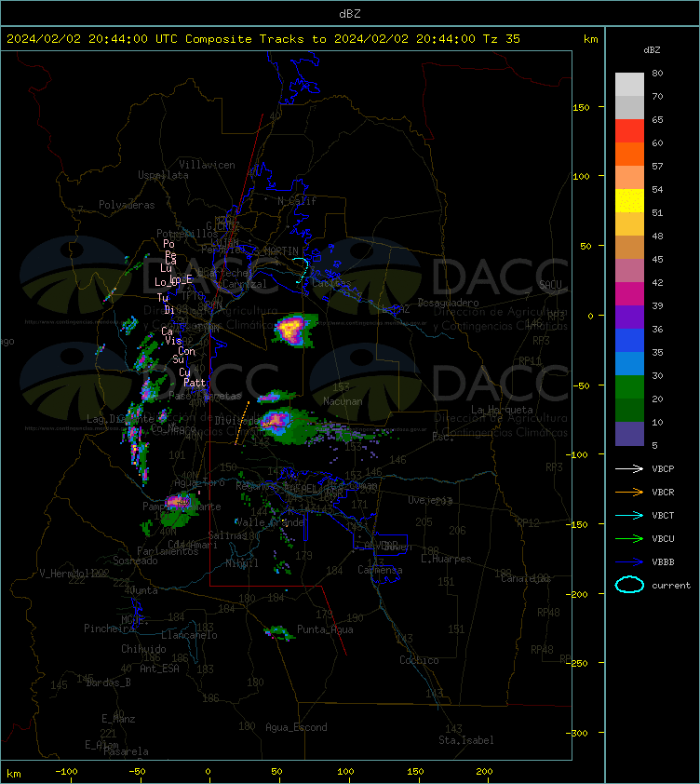Click the white VBCP arrow in legend
The width and height of the screenshot is (700, 784).
(629, 468)
